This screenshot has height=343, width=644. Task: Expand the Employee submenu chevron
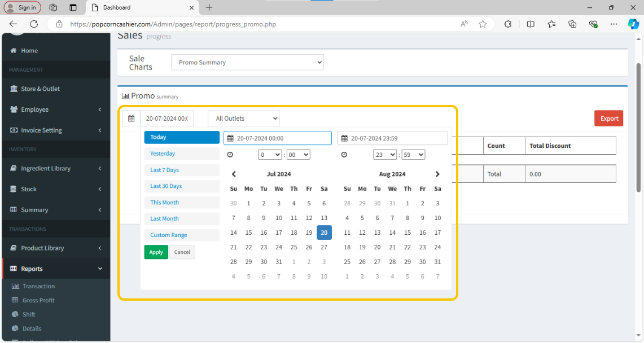click(100, 109)
